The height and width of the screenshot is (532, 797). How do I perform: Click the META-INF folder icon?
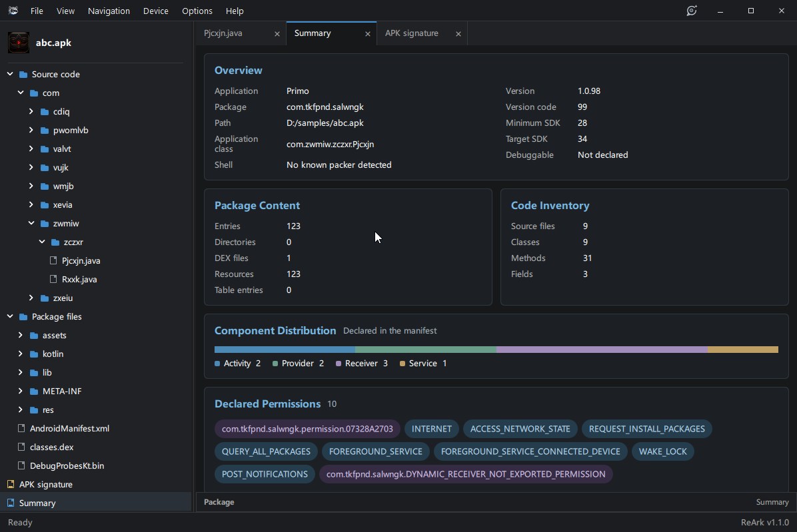click(x=34, y=392)
